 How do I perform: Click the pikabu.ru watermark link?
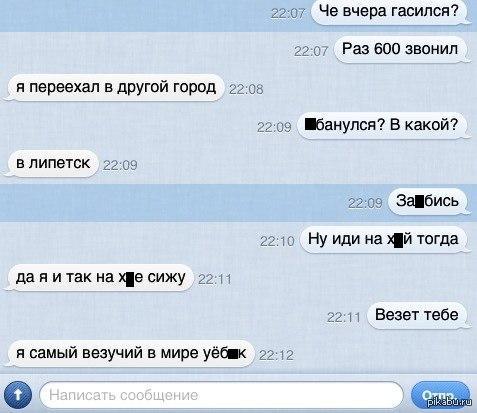pos(450,403)
